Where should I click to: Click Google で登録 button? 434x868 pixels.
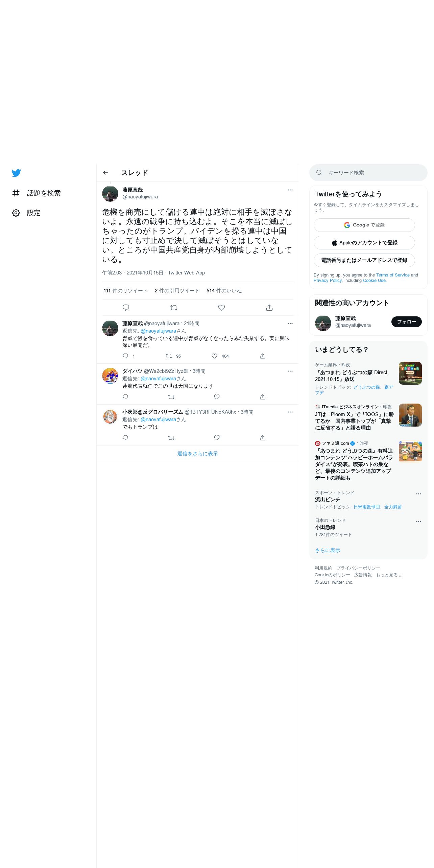point(364,225)
